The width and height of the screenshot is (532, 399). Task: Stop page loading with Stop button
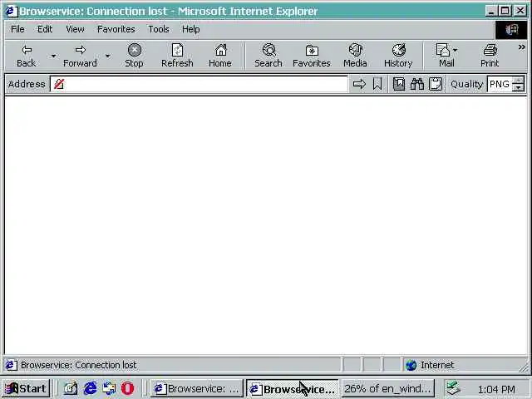click(134, 56)
